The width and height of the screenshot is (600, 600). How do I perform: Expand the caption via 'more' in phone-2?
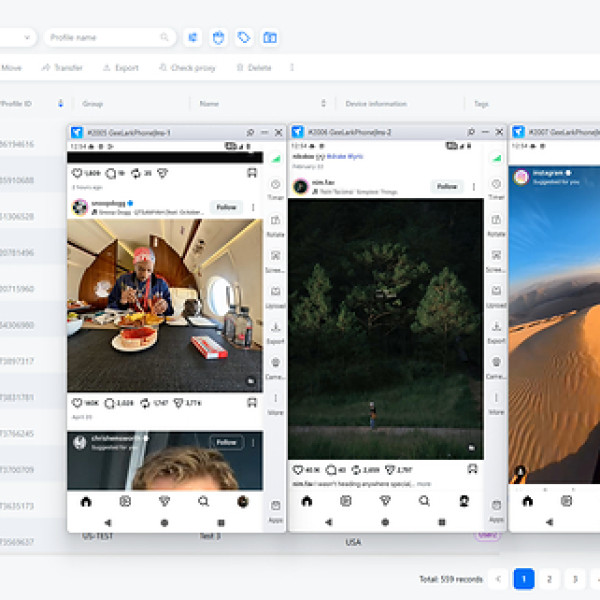[x=424, y=484]
